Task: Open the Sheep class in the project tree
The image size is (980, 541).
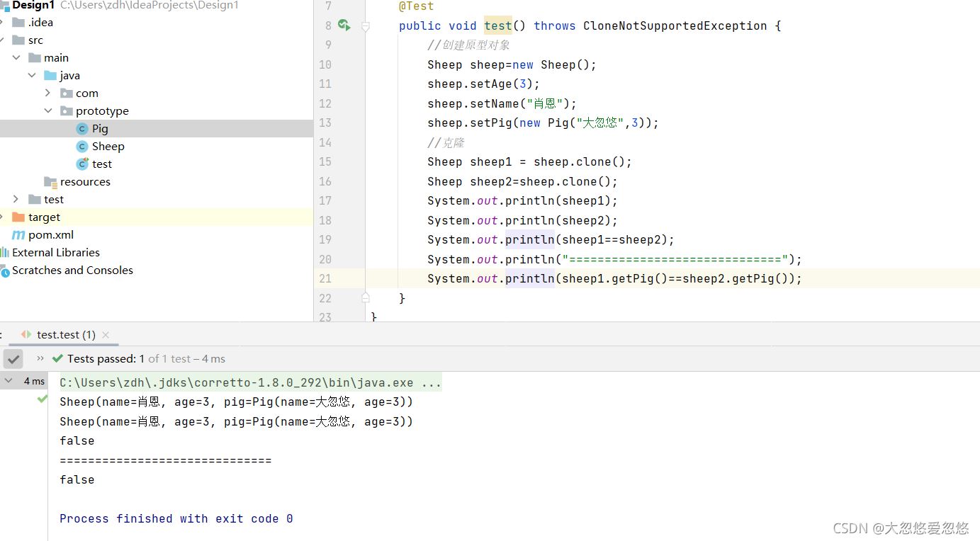Action: 108,147
